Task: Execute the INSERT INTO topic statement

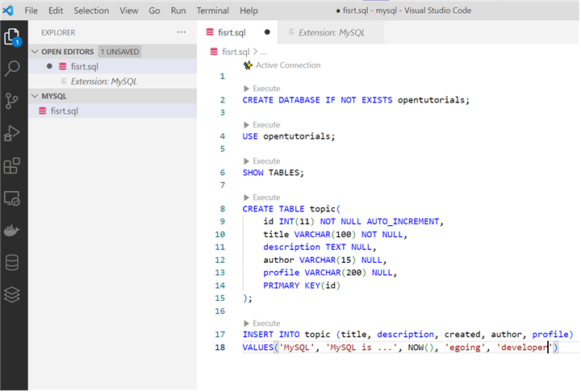Action: [262, 323]
